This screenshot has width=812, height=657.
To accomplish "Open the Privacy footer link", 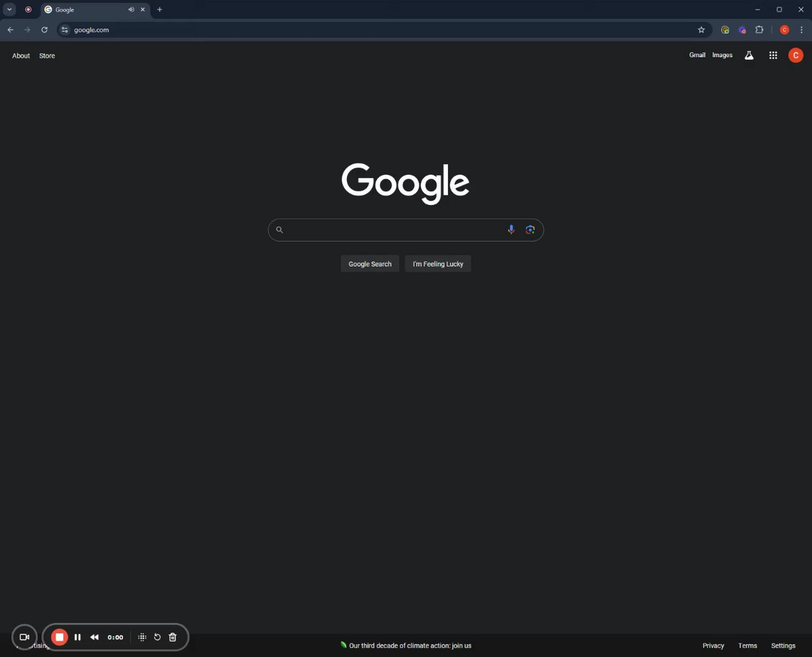I will point(713,646).
